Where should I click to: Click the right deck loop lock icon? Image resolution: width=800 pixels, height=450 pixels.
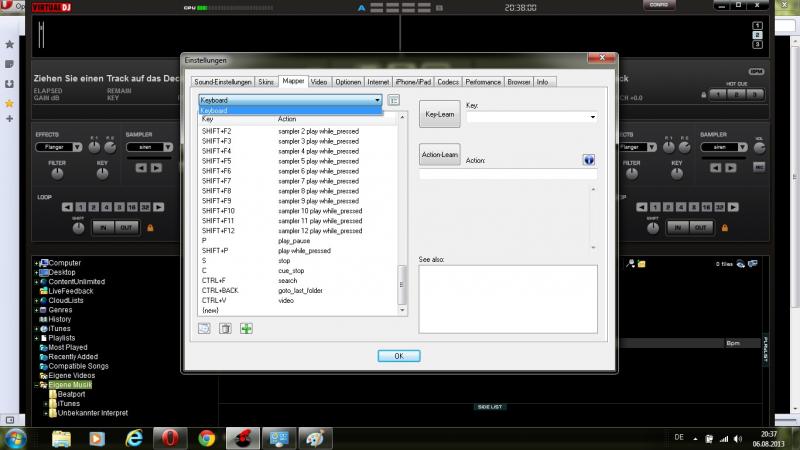point(724,228)
